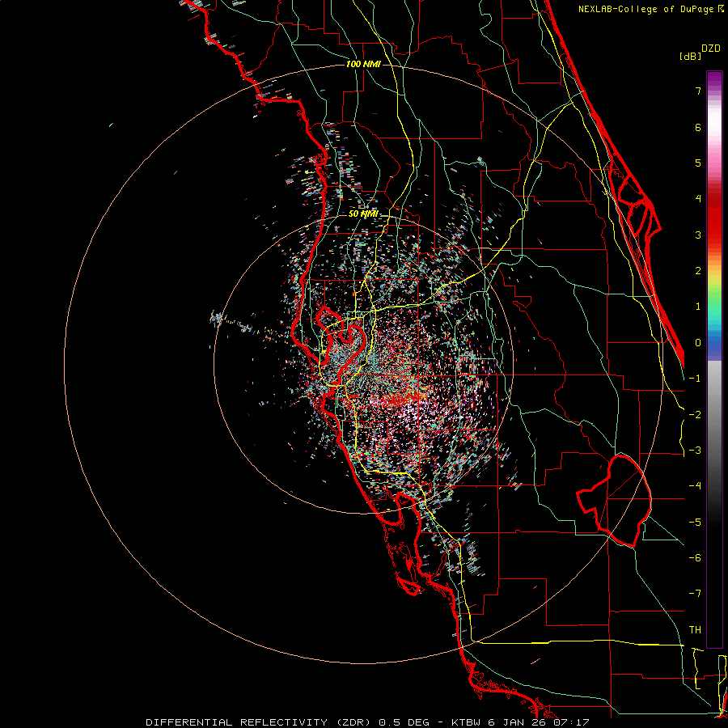Click the TH threshold label on scale

pyautogui.click(x=695, y=630)
